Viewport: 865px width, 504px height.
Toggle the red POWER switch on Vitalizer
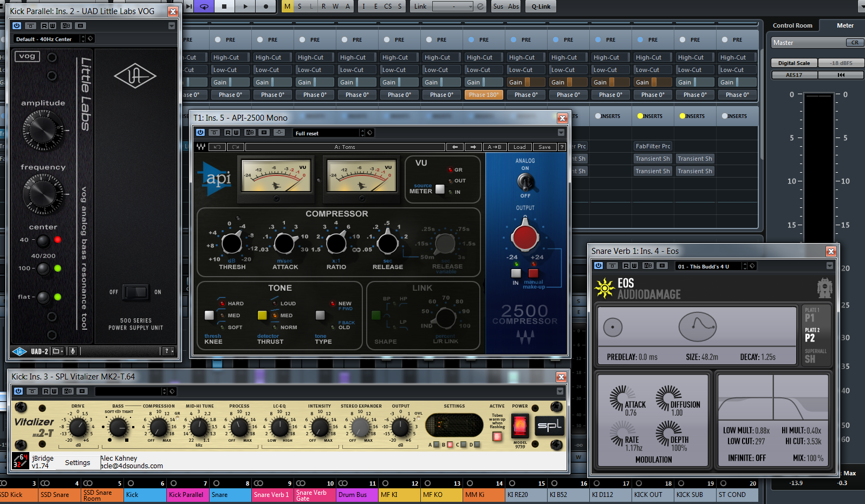coord(519,426)
